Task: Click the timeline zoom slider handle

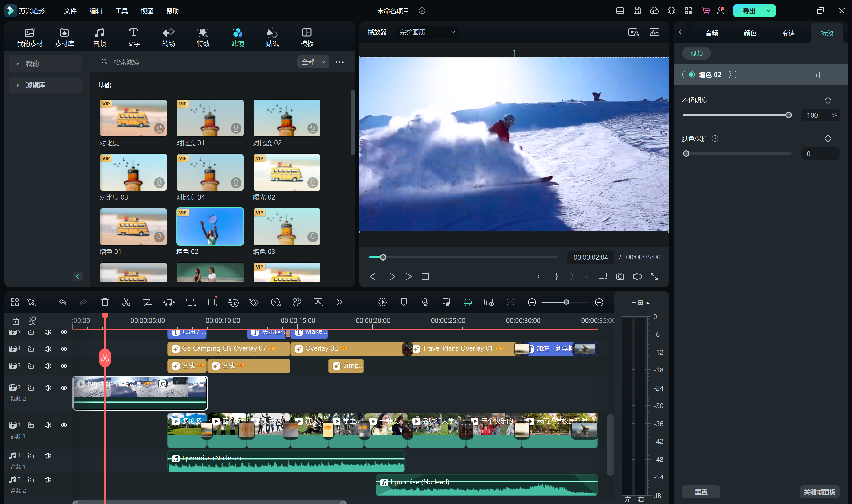Action: click(566, 302)
